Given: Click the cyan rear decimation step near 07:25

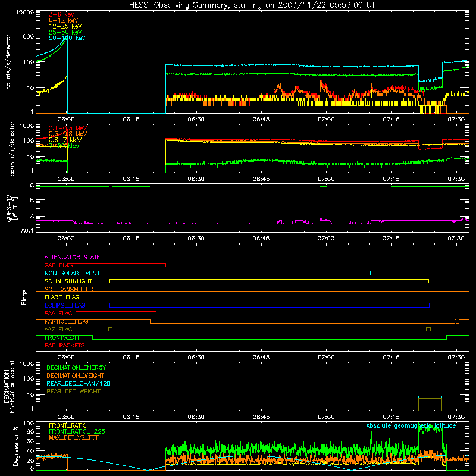Looking at the screenshot, I should (430, 396).
